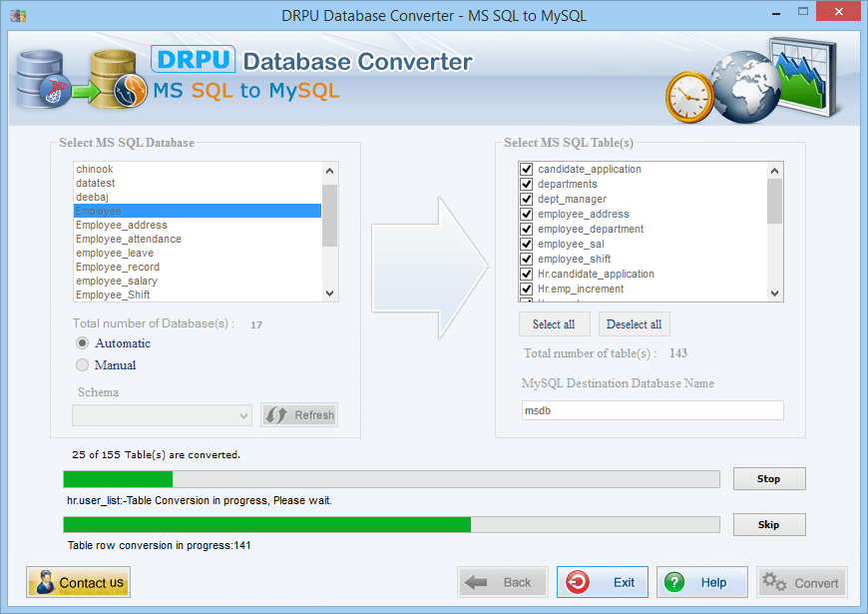
Task: Select the Manual radio button
Action: 82,364
